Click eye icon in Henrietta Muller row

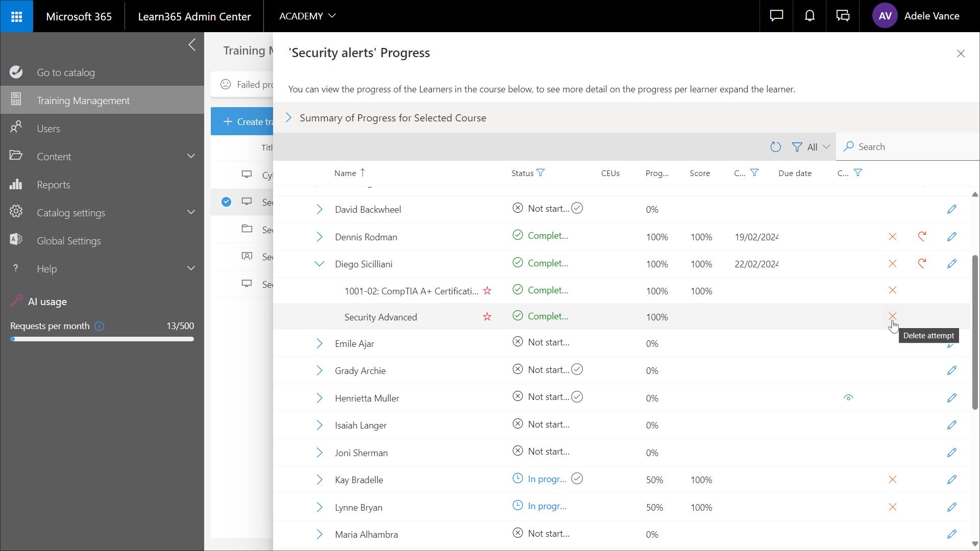click(848, 398)
